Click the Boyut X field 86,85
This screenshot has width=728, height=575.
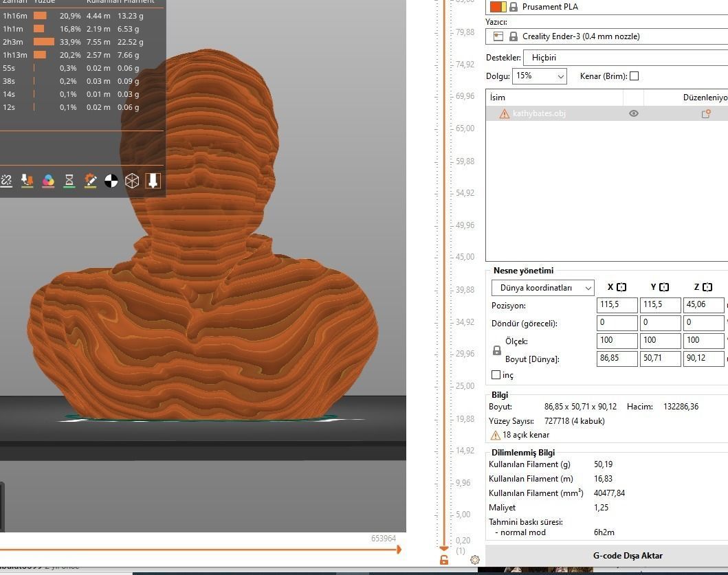point(617,359)
